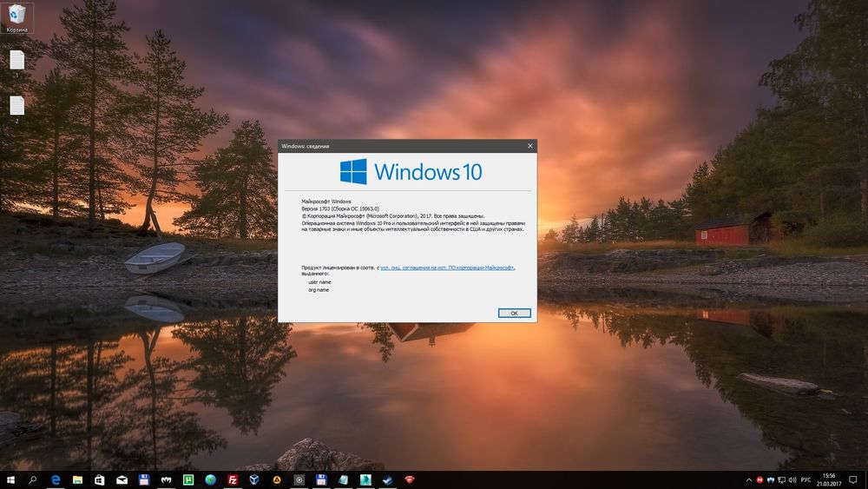Open the globe browser icon in taskbar
This screenshot has height=489, width=868.
click(x=210, y=479)
